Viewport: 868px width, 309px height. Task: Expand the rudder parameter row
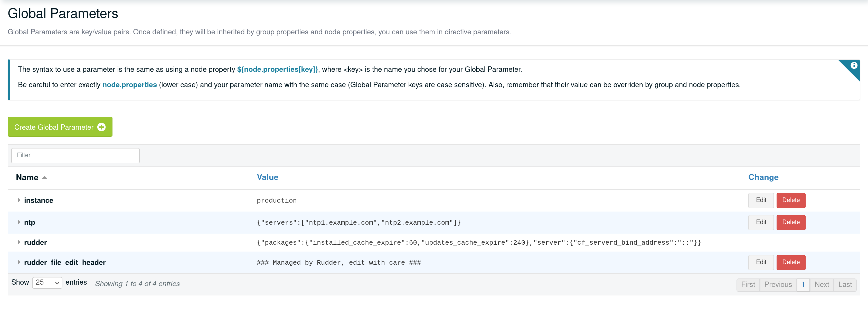point(19,242)
